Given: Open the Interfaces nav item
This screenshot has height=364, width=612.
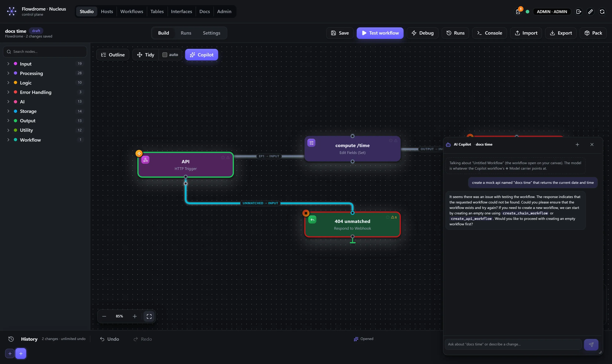Looking at the screenshot, I should coord(181,11).
